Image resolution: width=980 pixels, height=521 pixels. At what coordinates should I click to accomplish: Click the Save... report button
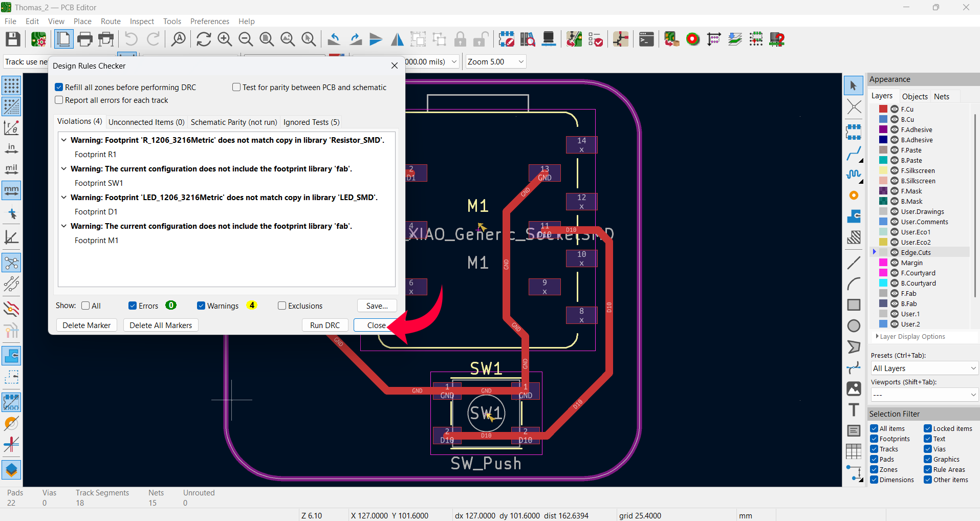(x=377, y=306)
